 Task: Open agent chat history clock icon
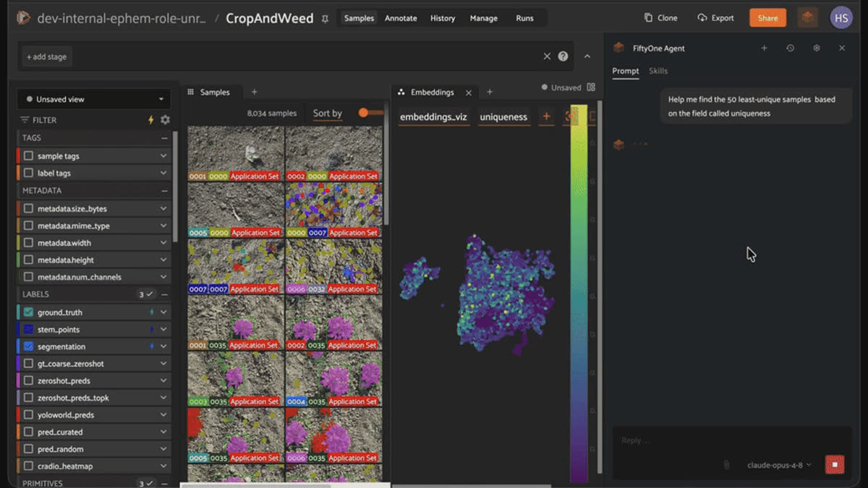790,48
